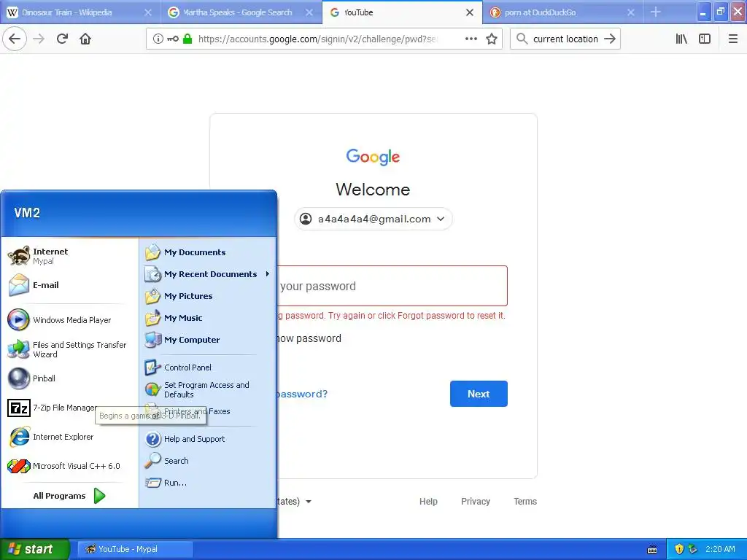The height and width of the screenshot is (560, 747).
Task: Click the taskbar clock 2:20 AM
Action: tap(720, 549)
